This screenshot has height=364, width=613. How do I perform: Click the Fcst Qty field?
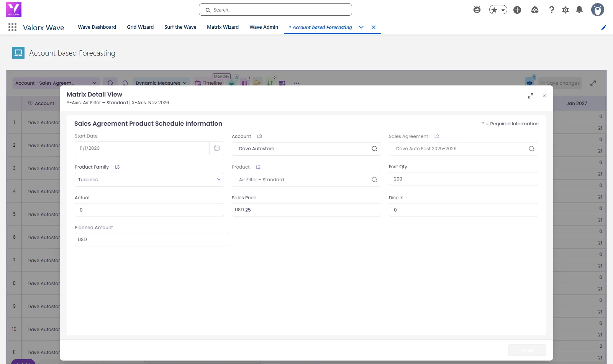click(x=463, y=179)
